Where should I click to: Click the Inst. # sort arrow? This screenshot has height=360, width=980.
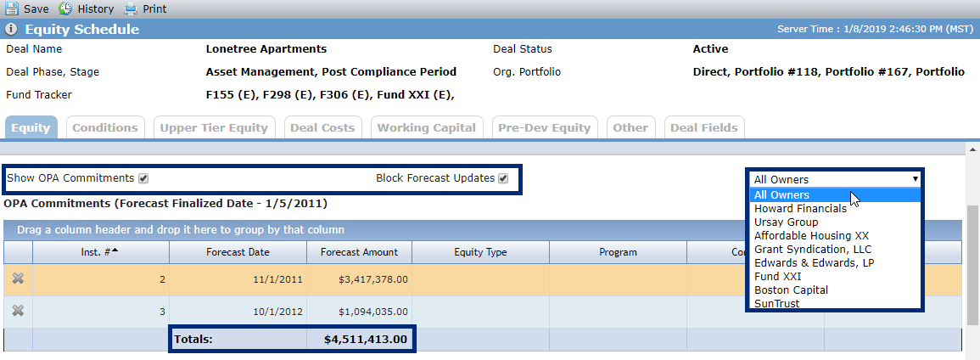[115, 251]
